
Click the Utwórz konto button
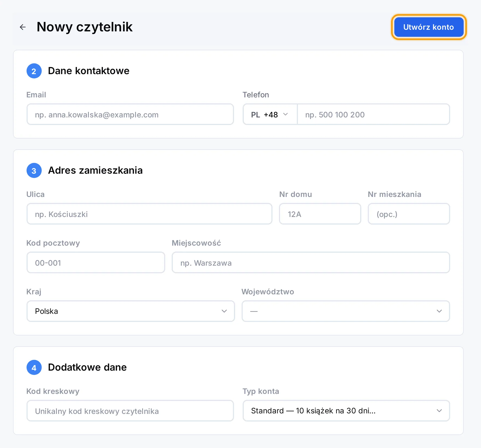pyautogui.click(x=429, y=27)
